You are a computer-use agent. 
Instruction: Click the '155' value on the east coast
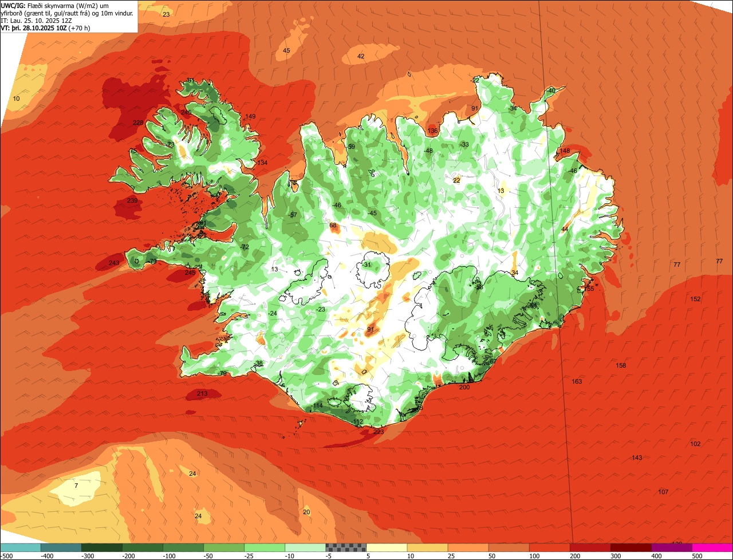coord(589,289)
